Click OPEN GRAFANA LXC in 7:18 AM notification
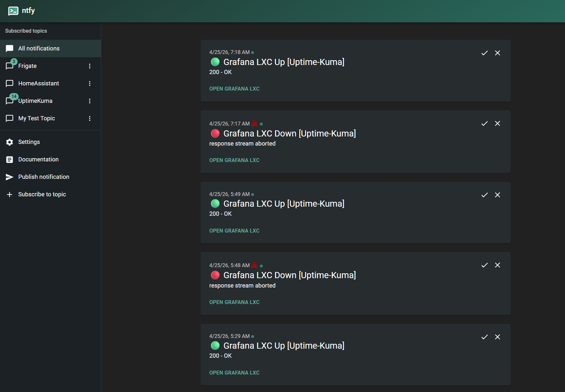Image resolution: width=565 pixels, height=392 pixels. tap(234, 89)
